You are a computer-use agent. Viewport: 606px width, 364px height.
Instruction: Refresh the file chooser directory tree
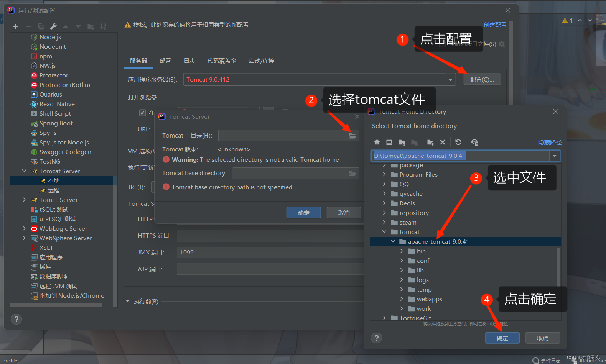[458, 142]
